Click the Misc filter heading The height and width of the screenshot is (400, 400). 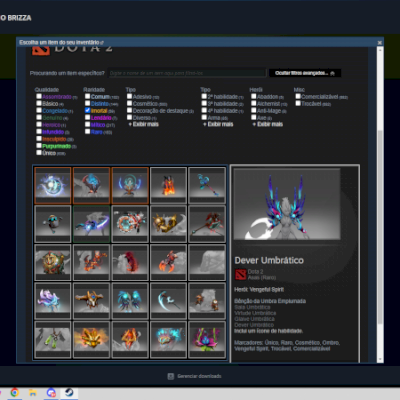tap(299, 90)
